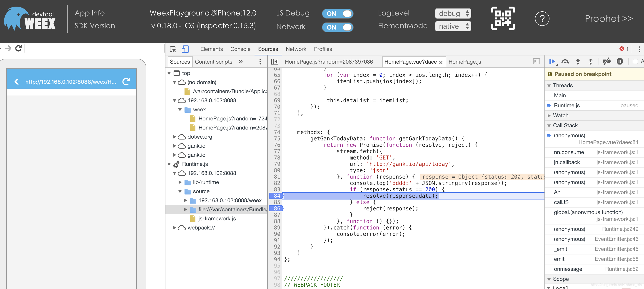
Task: Deactivate all breakpoints
Action: (x=607, y=62)
